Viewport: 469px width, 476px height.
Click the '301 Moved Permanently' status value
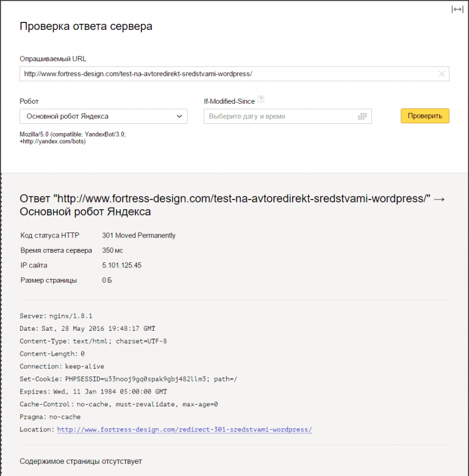pos(138,236)
